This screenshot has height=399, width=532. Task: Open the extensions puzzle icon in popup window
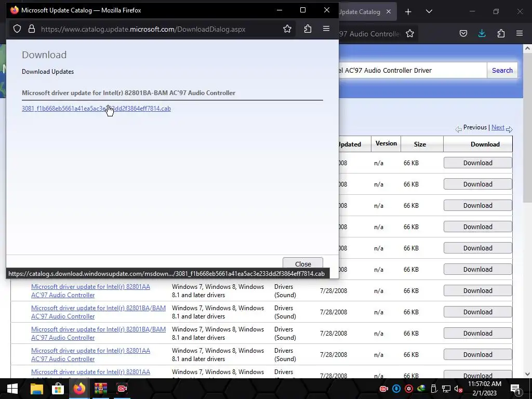point(308,29)
